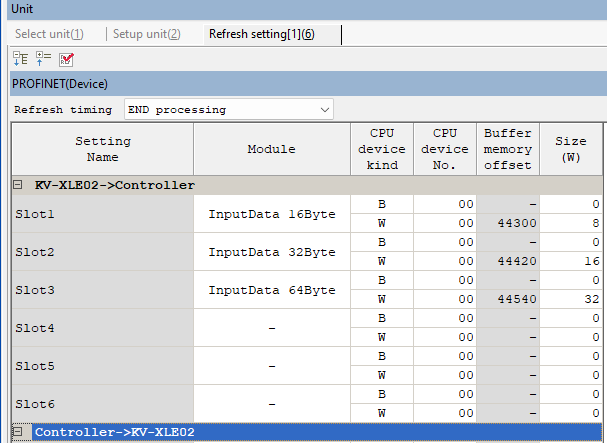Click buffer memory offset 44540 cell

point(508,299)
